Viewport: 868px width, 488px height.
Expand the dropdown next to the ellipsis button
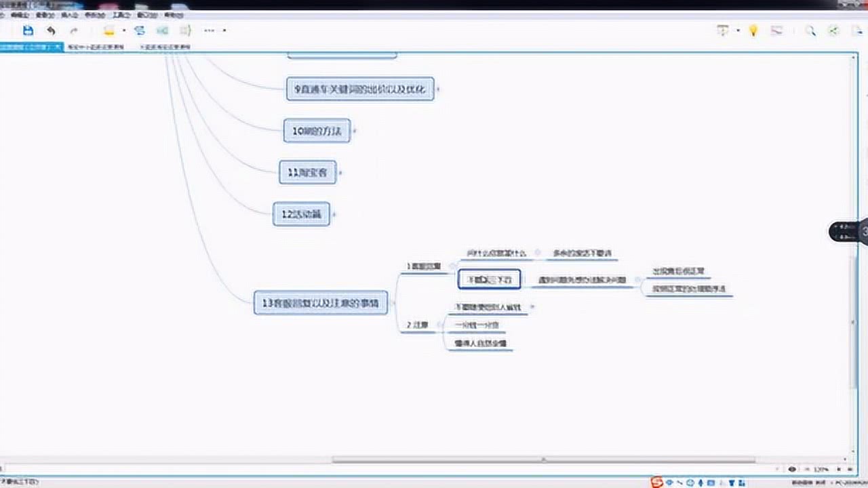pyautogui.click(x=224, y=30)
